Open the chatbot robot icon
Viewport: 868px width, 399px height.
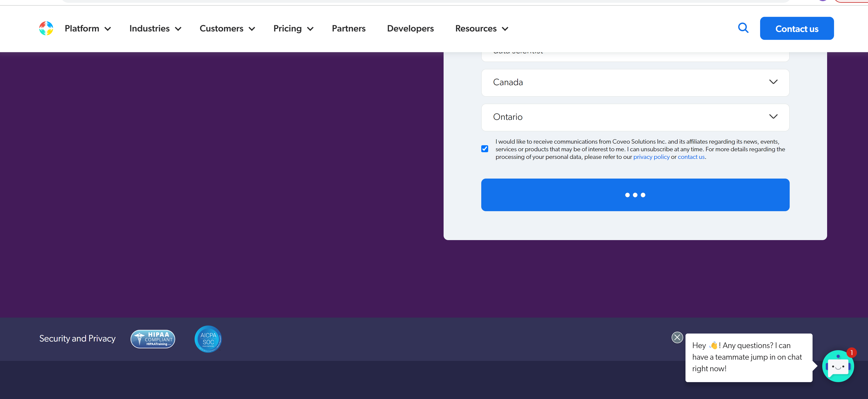coord(838,366)
